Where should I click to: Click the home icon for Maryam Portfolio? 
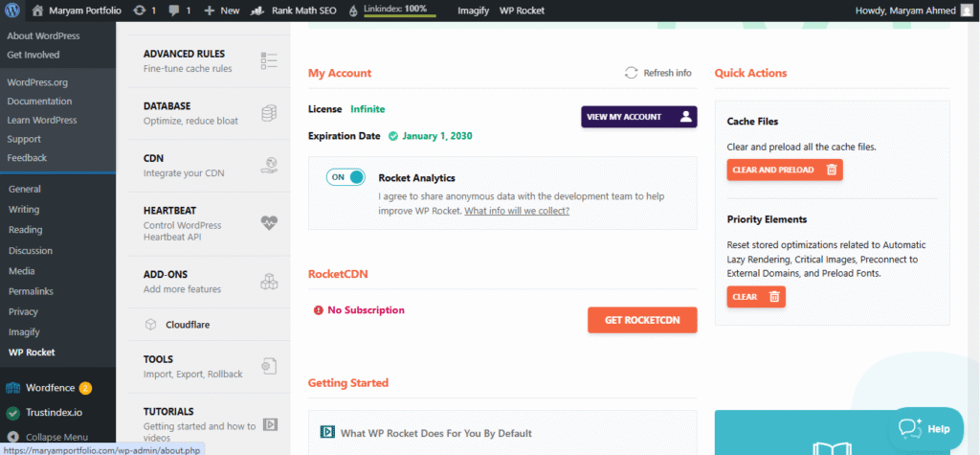(x=37, y=11)
